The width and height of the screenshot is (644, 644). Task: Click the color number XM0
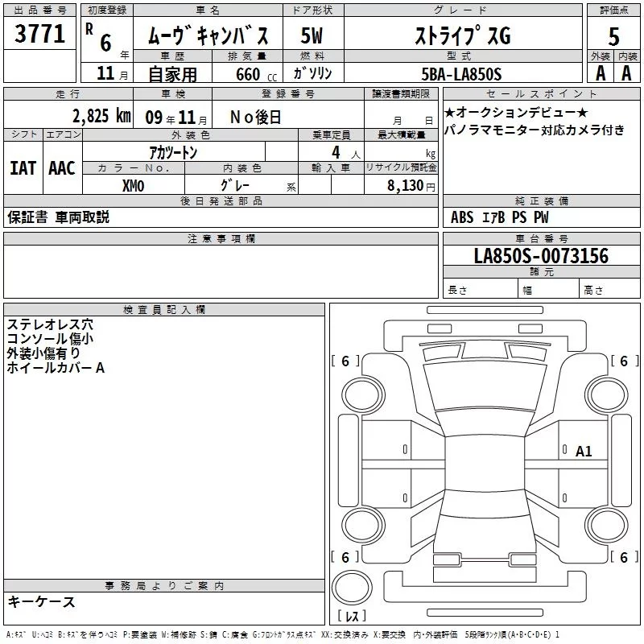[133, 186]
